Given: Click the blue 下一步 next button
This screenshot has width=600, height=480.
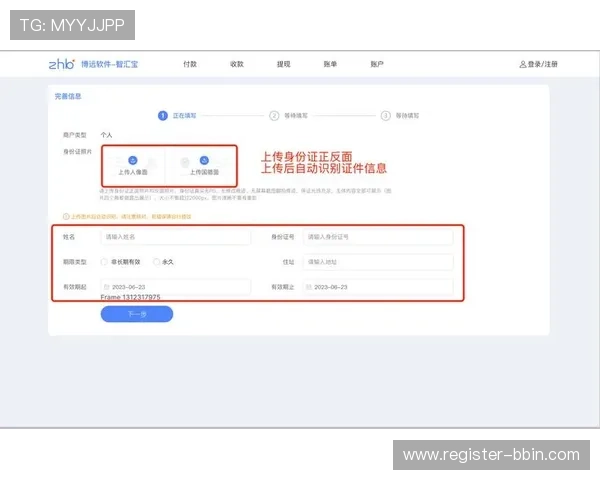Looking at the screenshot, I should coord(137,314).
